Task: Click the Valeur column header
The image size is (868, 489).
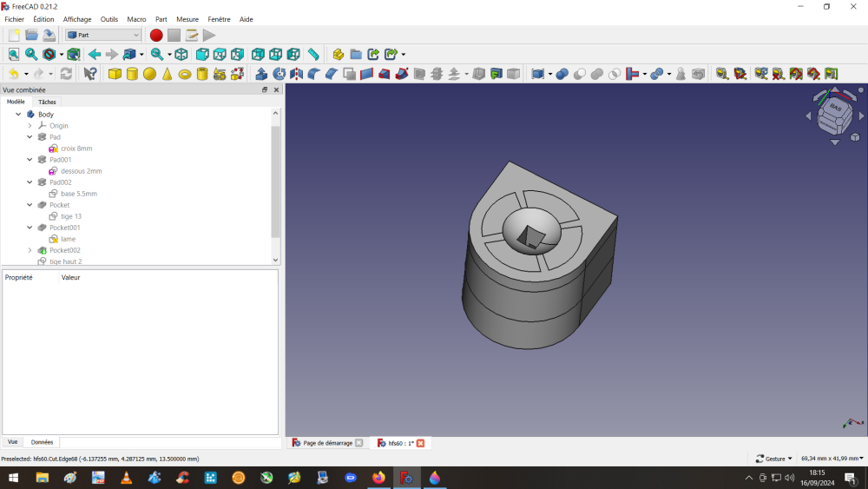Action: 71,277
